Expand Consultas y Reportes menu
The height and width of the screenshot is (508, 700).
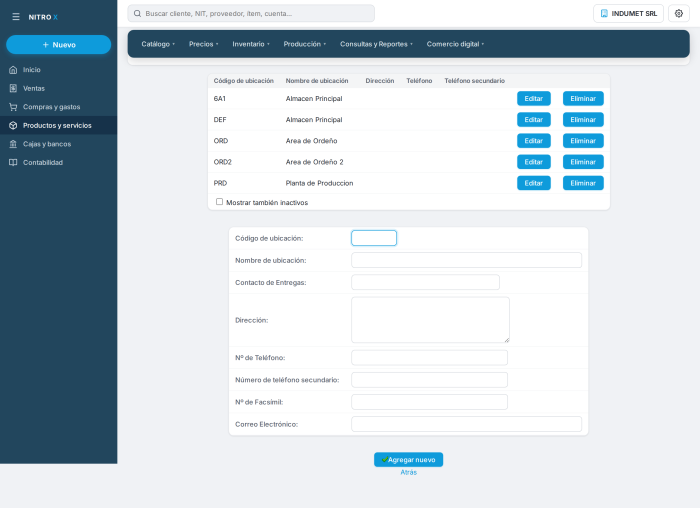pos(376,44)
